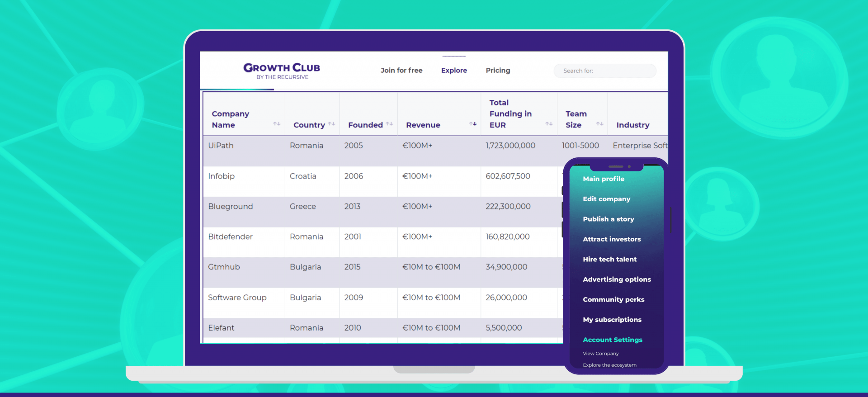Click funding value 602,607,500
Viewport: 868px width, 397px height.
coord(508,176)
